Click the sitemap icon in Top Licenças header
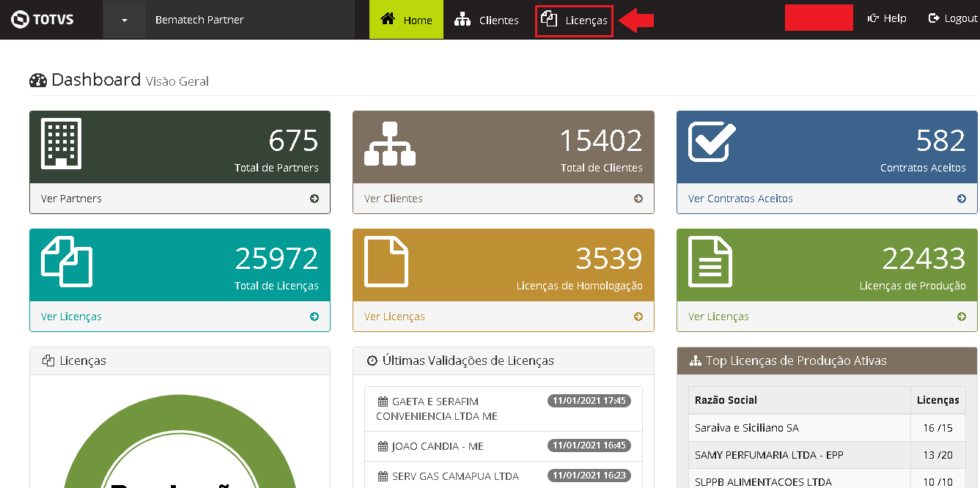980x488 pixels. click(x=696, y=361)
